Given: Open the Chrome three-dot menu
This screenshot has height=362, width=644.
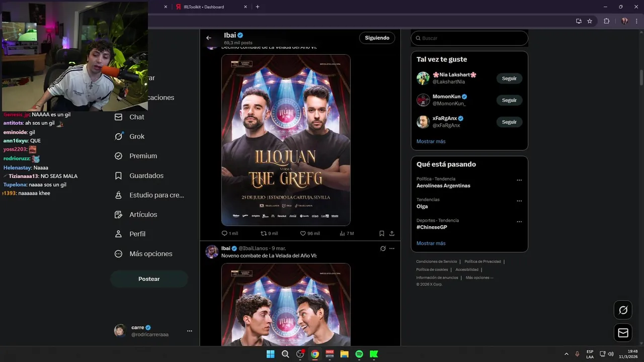Looking at the screenshot, I should 636,21.
